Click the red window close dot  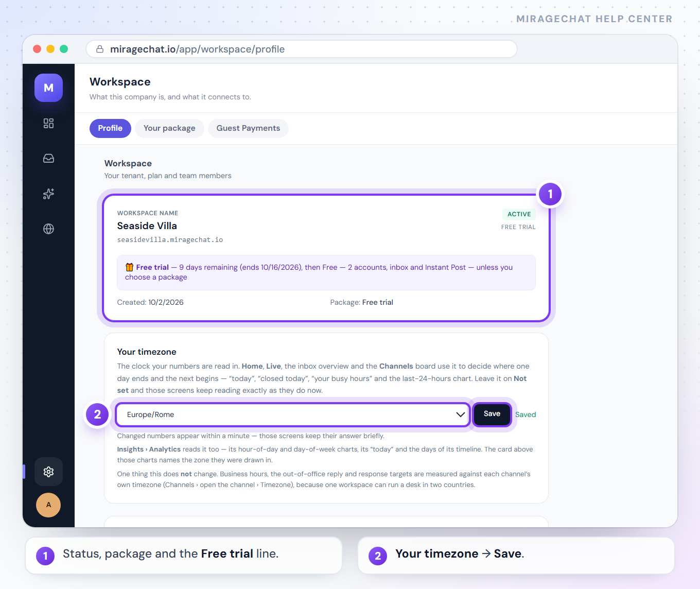point(37,49)
